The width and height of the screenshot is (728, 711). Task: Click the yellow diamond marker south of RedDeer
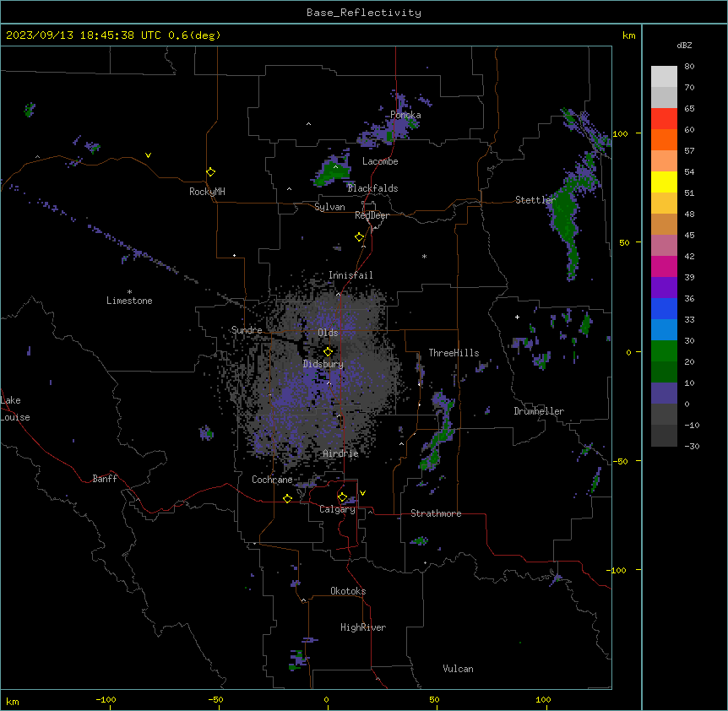point(359,237)
